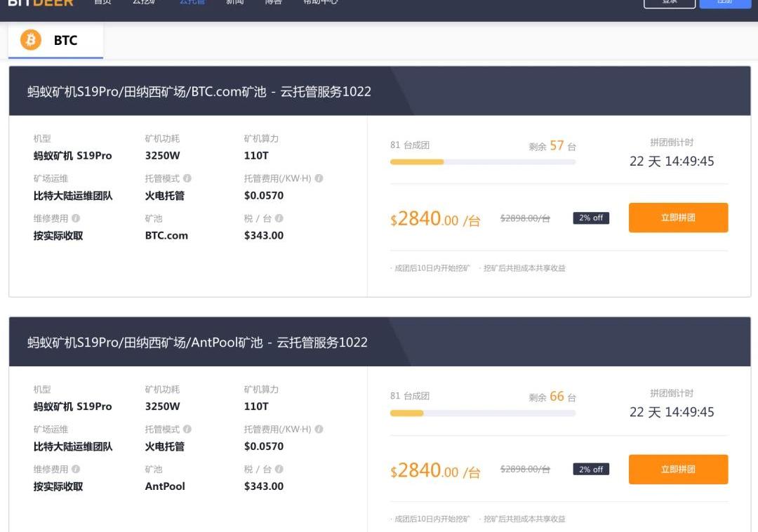The height and width of the screenshot is (532, 758).
Task: Click $2840.00 /台 price in AntPool矿池 card
Action: (x=435, y=470)
